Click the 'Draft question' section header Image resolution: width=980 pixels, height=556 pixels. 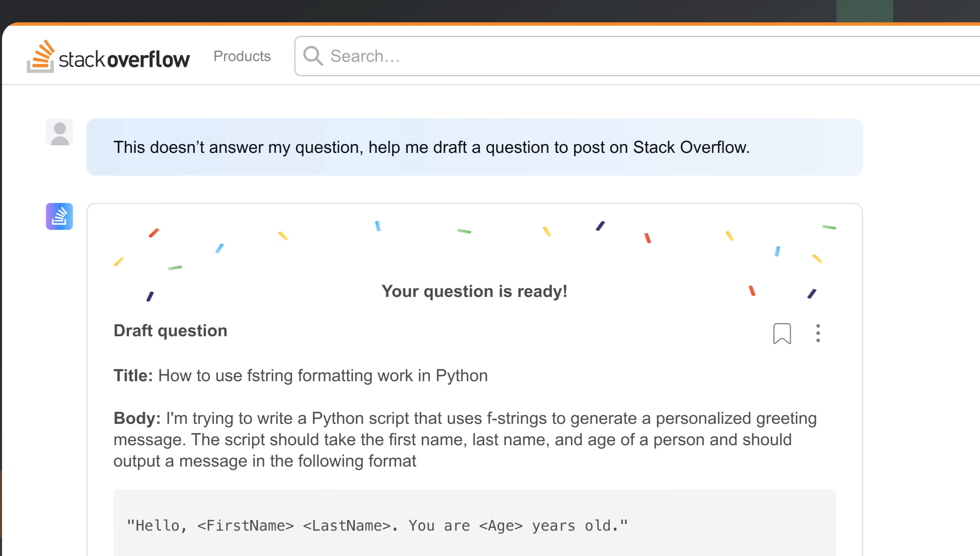pos(170,330)
